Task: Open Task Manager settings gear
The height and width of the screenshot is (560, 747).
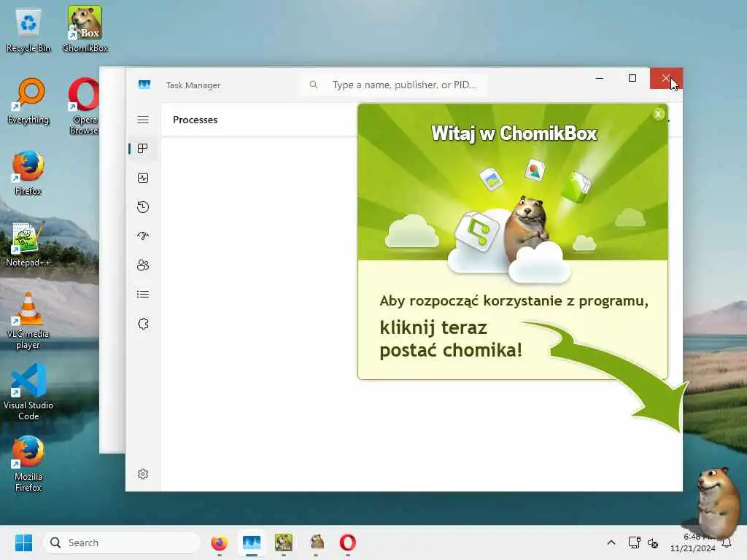Action: (x=143, y=474)
